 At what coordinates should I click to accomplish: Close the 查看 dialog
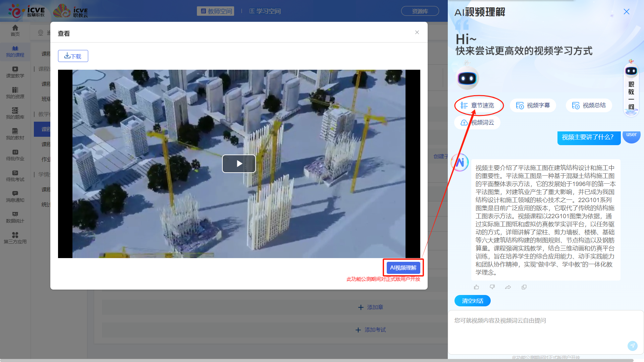pos(417,33)
